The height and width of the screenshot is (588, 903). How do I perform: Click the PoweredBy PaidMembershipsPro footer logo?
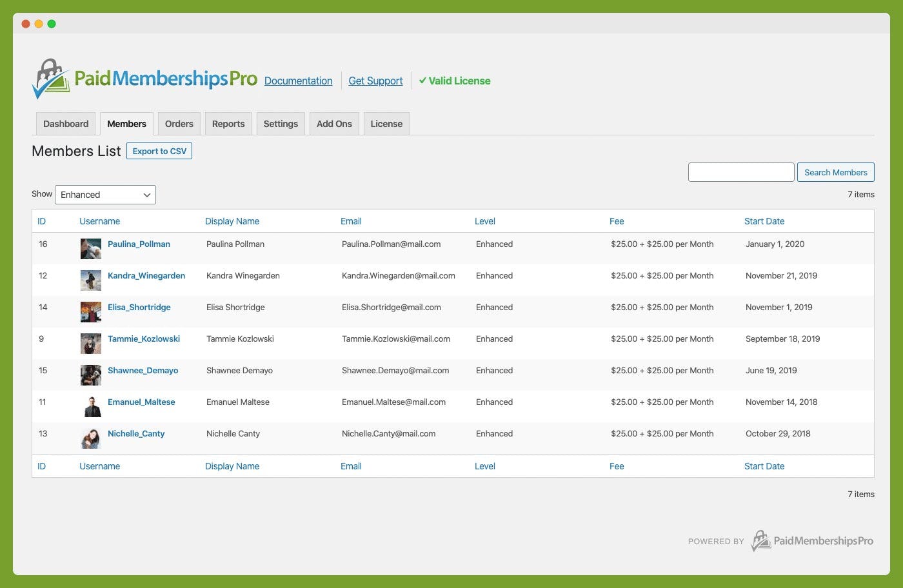pyautogui.click(x=811, y=542)
